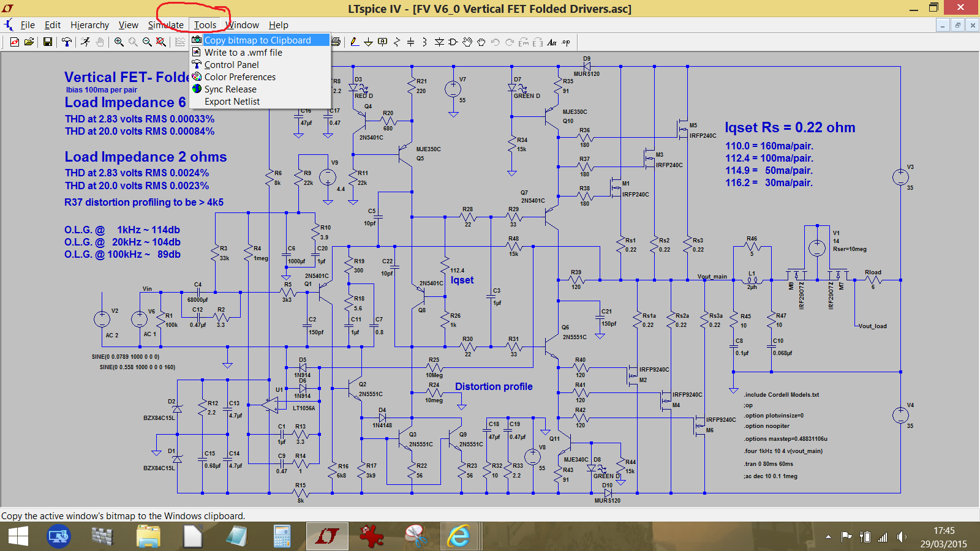The height and width of the screenshot is (551, 980).
Task: Open the Window menu
Action: [x=242, y=25]
